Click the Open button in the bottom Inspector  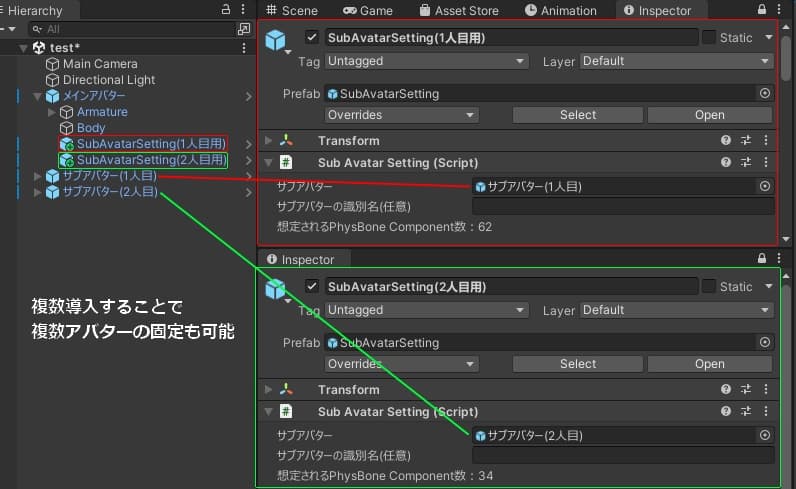[709, 364]
